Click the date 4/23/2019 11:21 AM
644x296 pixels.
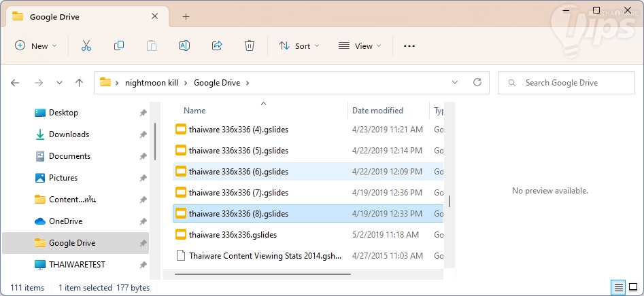(388, 130)
